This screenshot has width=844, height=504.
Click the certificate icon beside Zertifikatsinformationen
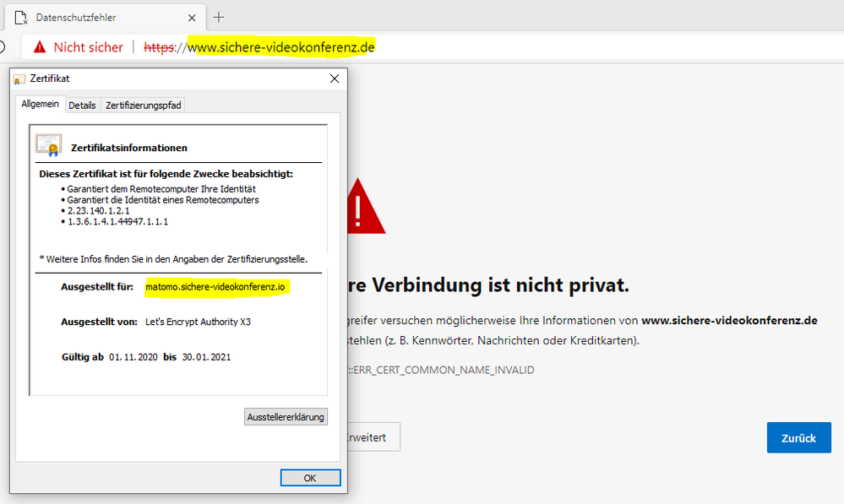click(x=49, y=146)
